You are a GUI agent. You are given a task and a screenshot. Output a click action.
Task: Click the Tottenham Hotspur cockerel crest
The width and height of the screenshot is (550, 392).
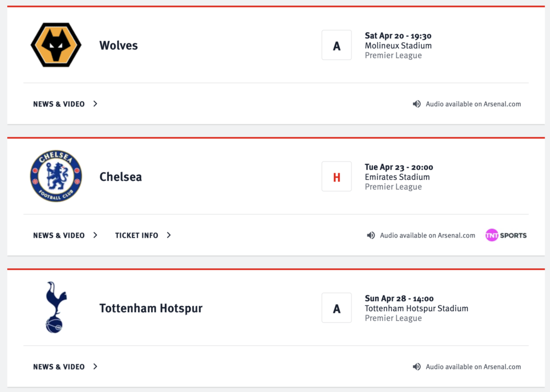click(56, 307)
